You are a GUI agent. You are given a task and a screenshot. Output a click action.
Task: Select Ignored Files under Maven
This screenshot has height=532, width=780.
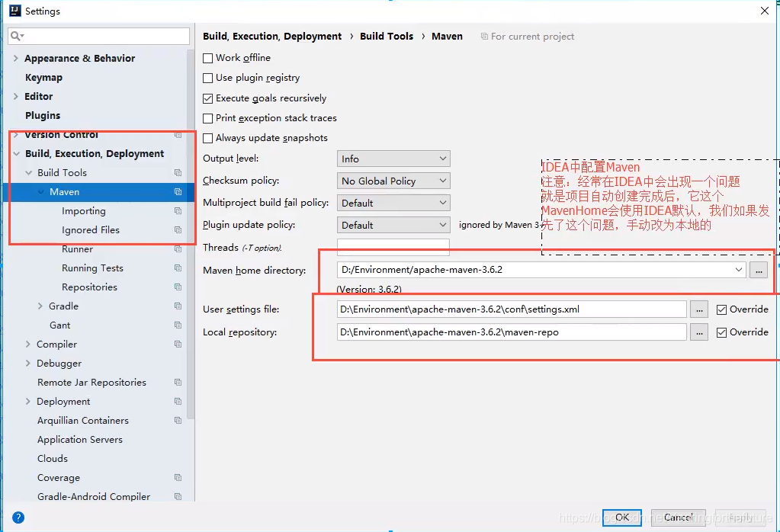pos(91,229)
